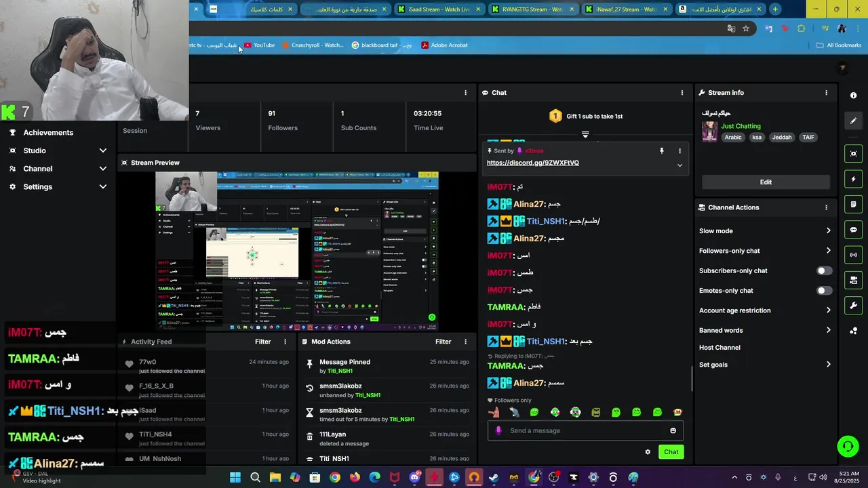Bookmark this page with the star icon
The image size is (868, 488).
pos(746,28)
